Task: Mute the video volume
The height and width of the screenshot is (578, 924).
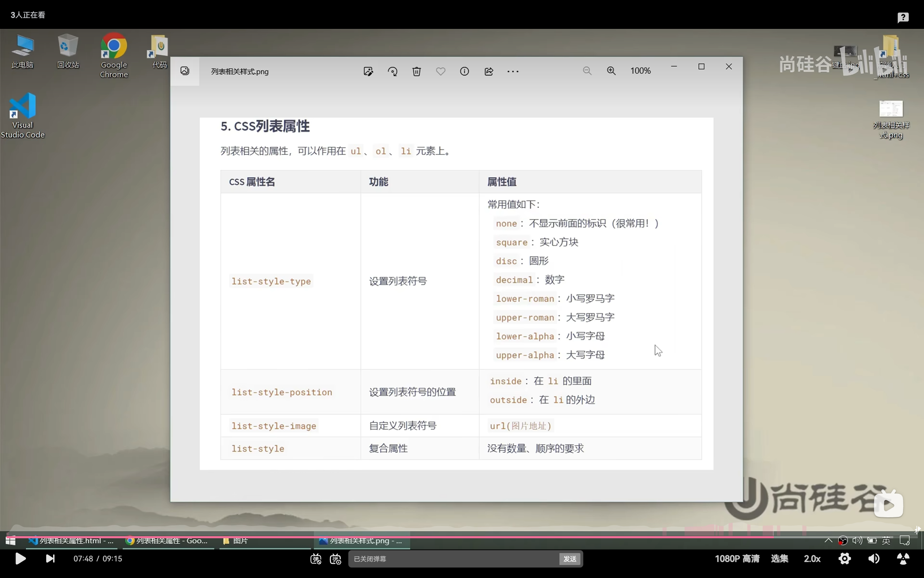Action: 873,558
